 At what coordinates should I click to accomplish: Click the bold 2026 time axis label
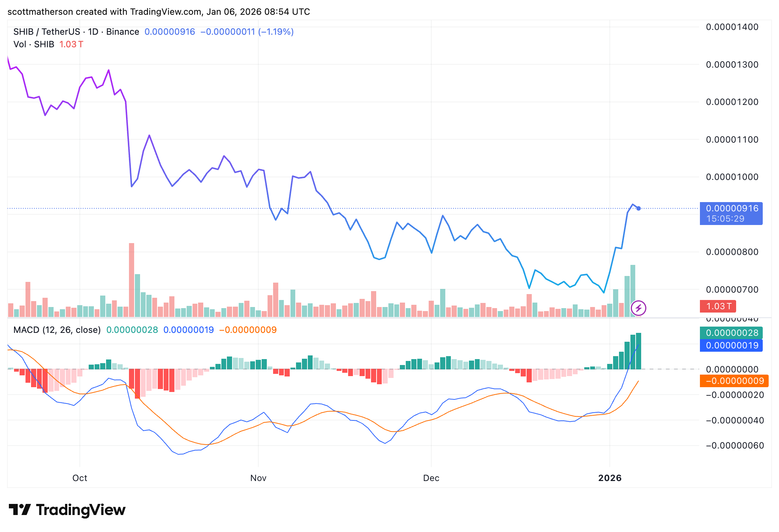click(x=610, y=478)
